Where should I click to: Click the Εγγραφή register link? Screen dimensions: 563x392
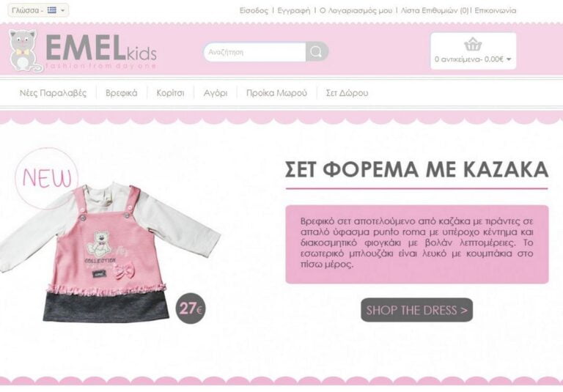point(294,11)
